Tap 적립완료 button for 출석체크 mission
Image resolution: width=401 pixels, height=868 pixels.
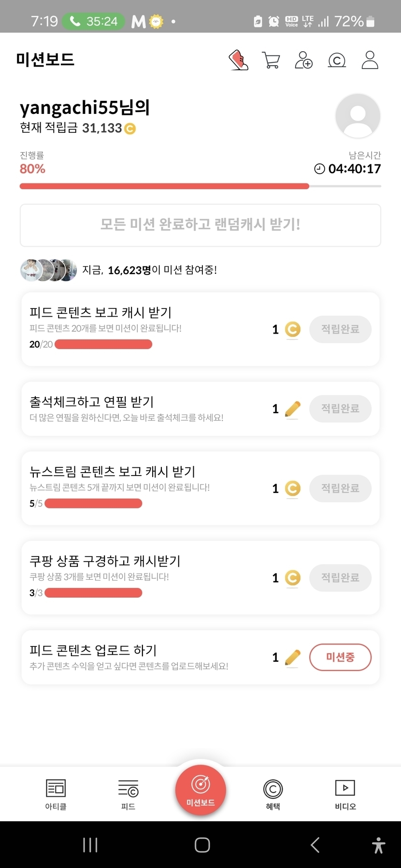[340, 409]
